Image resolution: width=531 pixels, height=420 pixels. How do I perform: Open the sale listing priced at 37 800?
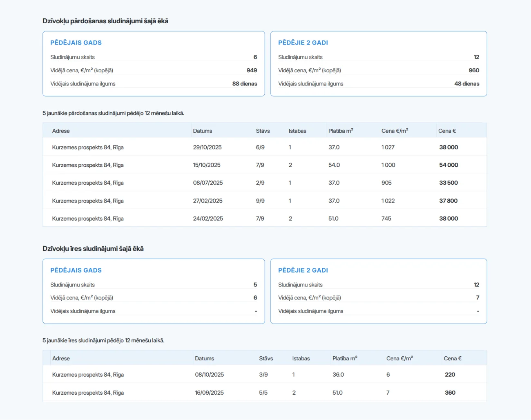click(448, 201)
